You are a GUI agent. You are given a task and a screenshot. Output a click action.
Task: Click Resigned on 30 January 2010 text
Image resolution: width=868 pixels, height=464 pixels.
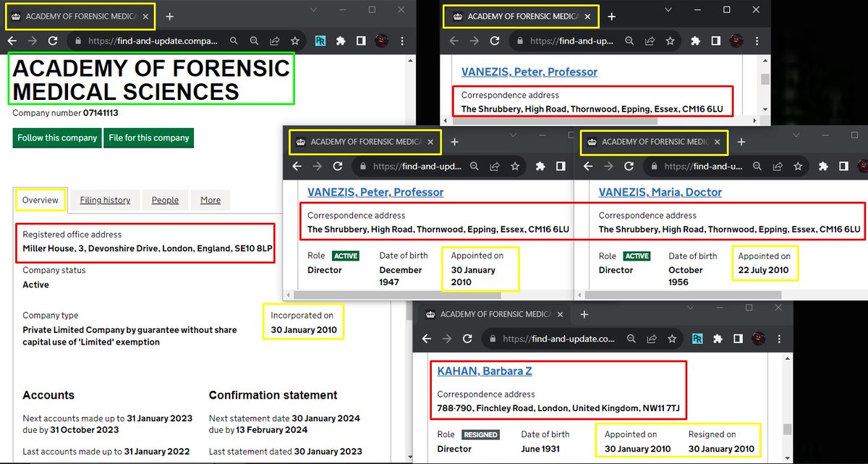pos(721,442)
